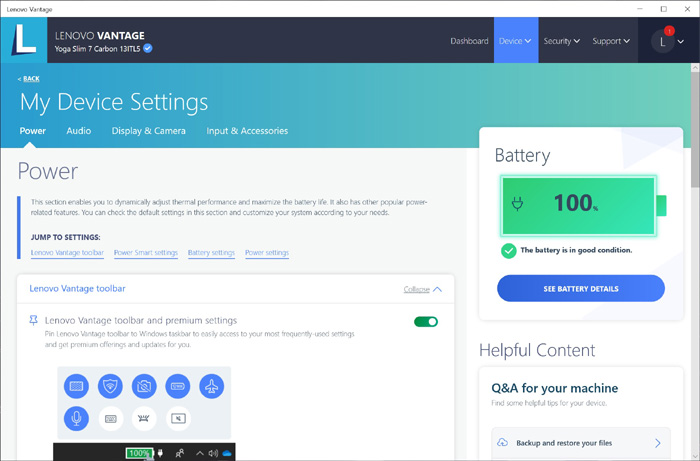
Task: Click the microphone icon in preview
Action: coord(76,418)
